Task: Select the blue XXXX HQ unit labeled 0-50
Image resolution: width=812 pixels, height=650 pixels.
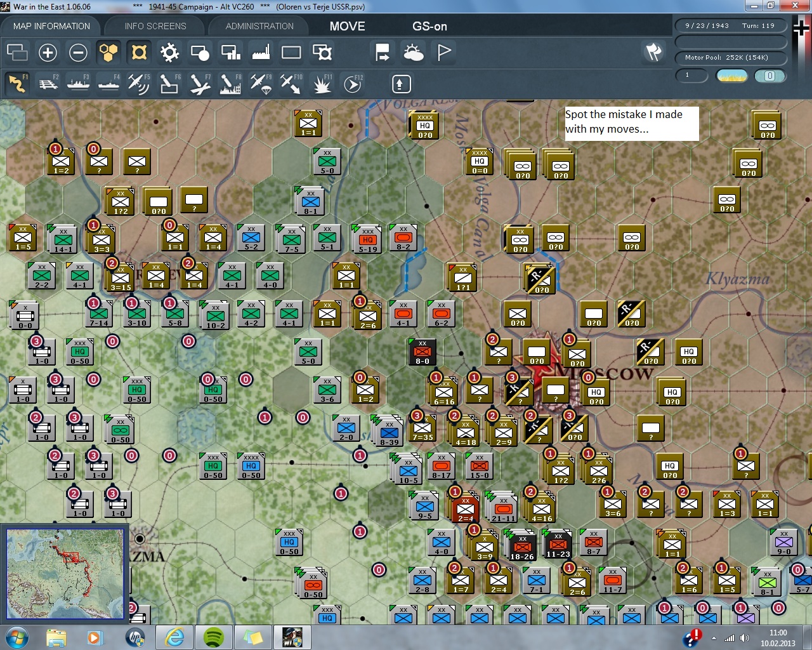Action: [251, 465]
